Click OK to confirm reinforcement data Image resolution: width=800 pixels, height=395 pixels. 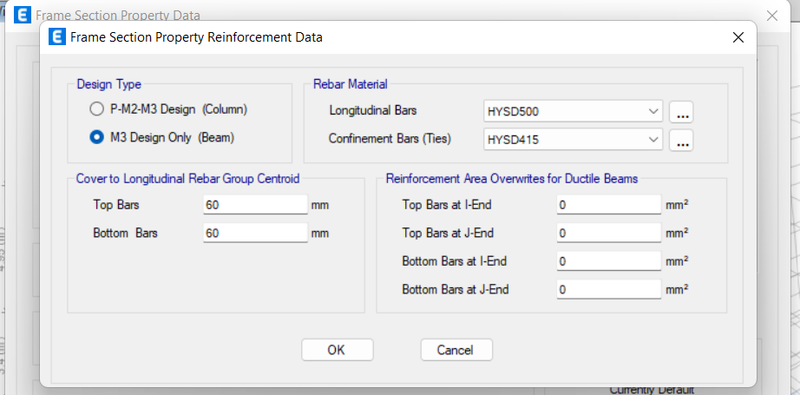coord(337,350)
